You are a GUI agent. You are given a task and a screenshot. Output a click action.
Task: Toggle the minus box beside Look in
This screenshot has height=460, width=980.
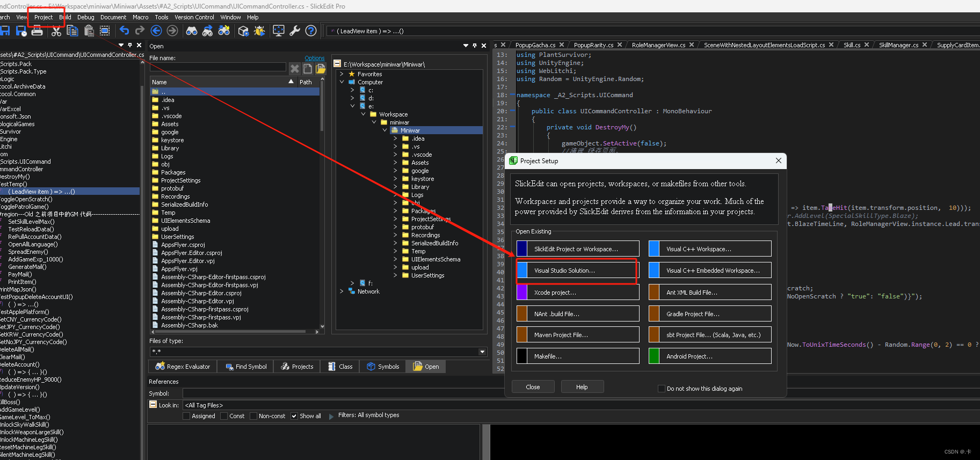pos(153,405)
